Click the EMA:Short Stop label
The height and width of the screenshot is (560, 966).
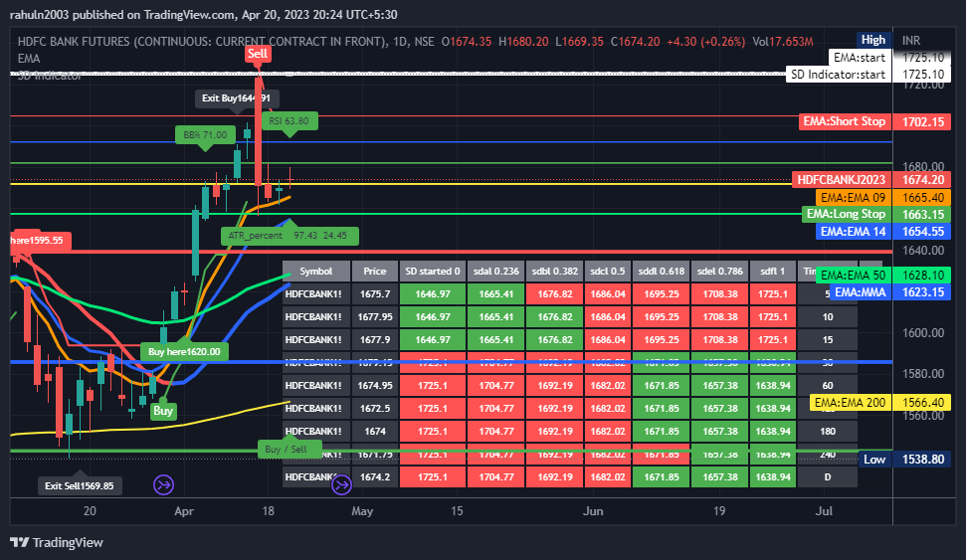(x=844, y=121)
